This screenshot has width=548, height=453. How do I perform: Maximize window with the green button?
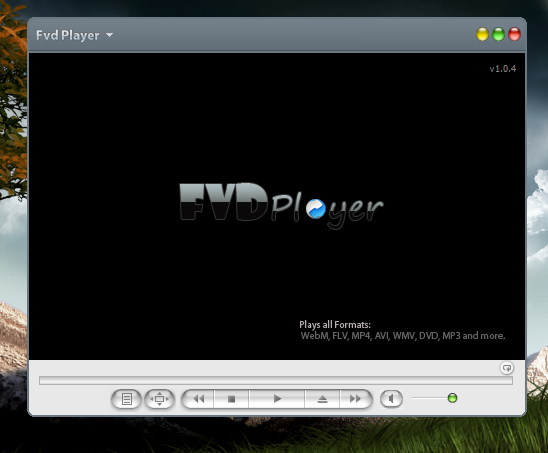pos(498,34)
